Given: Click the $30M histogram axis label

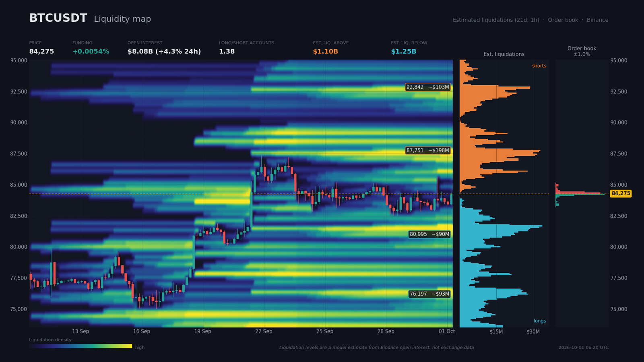Looking at the screenshot, I should [533, 331].
